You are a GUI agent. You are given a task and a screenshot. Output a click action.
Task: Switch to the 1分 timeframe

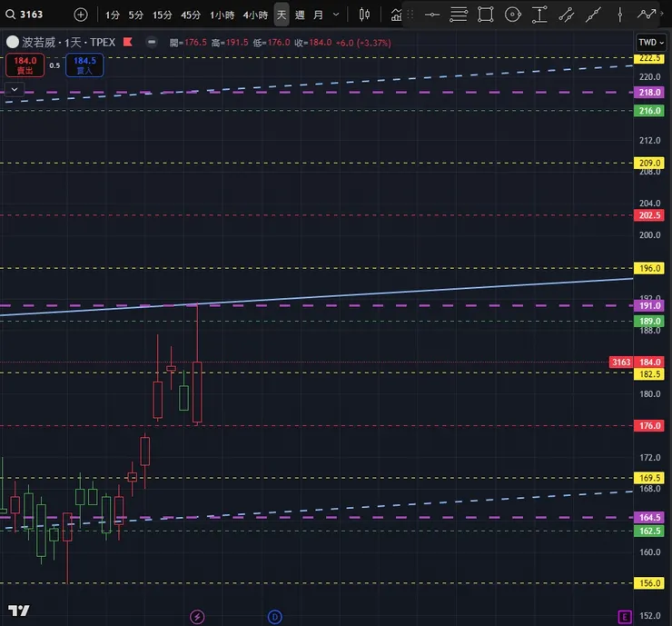(x=113, y=15)
